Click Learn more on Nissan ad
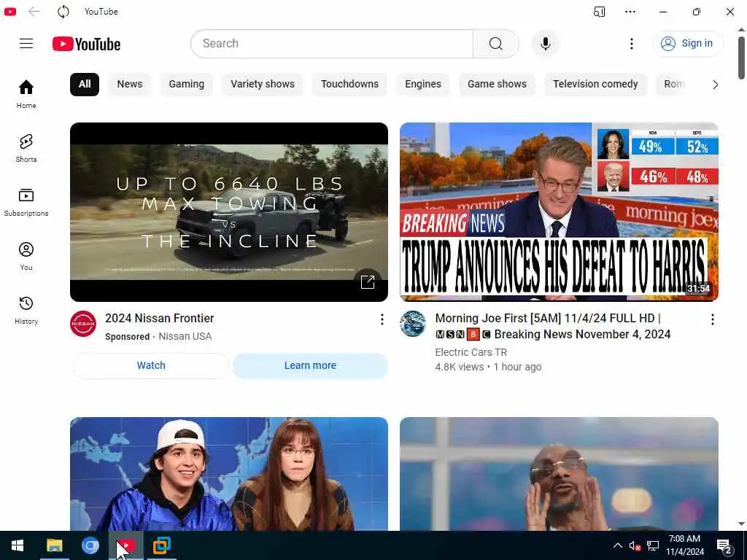Screen dimensions: 747x560 click(x=310, y=366)
